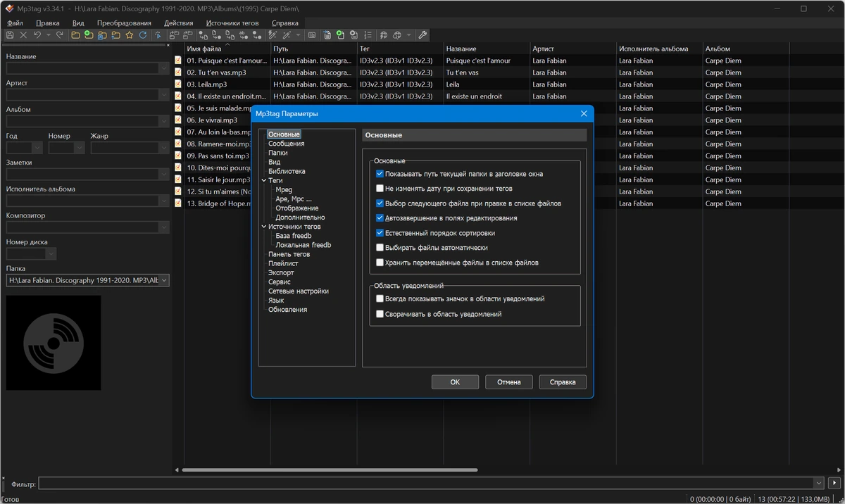
Task: Click the Create playlist icon with green circle
Action: (x=339, y=34)
